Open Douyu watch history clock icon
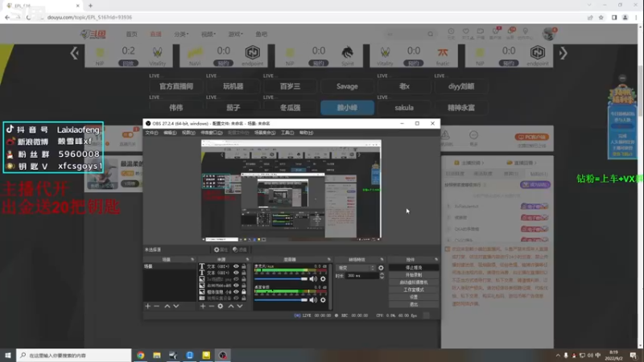Screen dimensions: 644x362 (451, 32)
